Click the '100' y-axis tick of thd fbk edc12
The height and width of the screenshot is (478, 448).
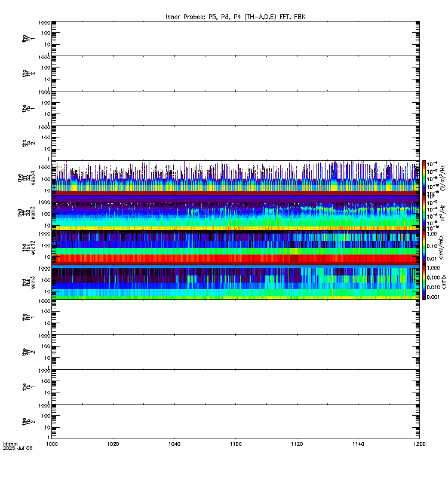(46, 246)
